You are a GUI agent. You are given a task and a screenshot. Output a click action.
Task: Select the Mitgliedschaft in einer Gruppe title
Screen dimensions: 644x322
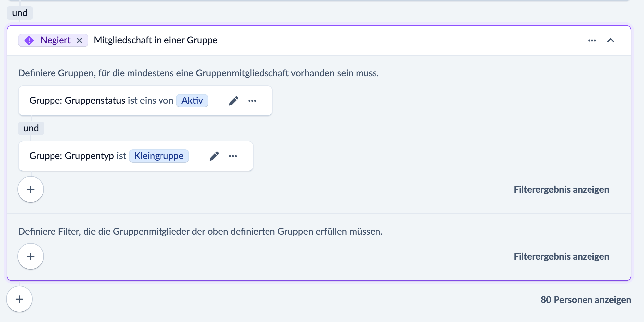[x=155, y=40]
